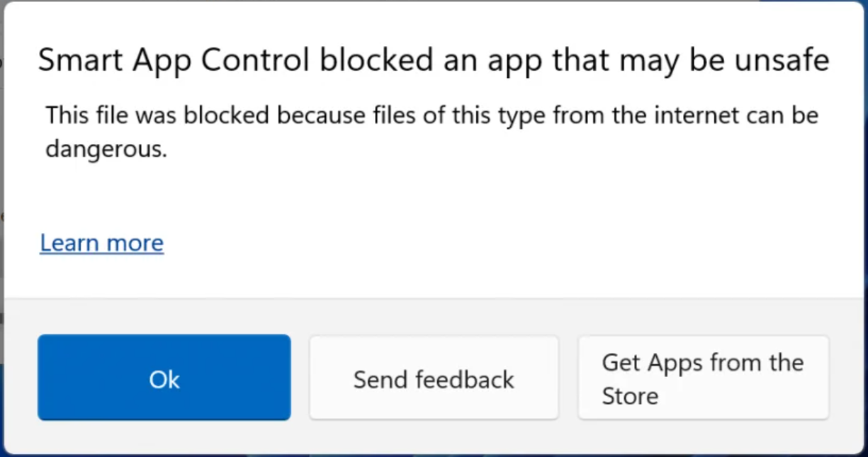Click the dialog text about dangerous internet files

[x=431, y=132]
